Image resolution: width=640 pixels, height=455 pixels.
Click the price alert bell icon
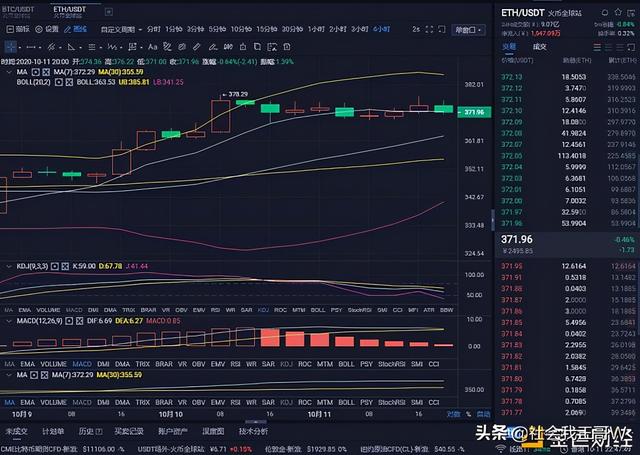605,13
